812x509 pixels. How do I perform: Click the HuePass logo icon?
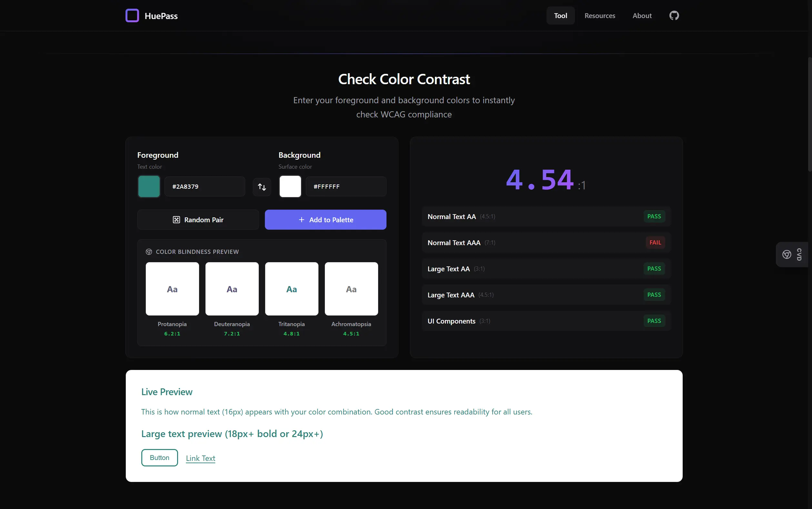(132, 15)
